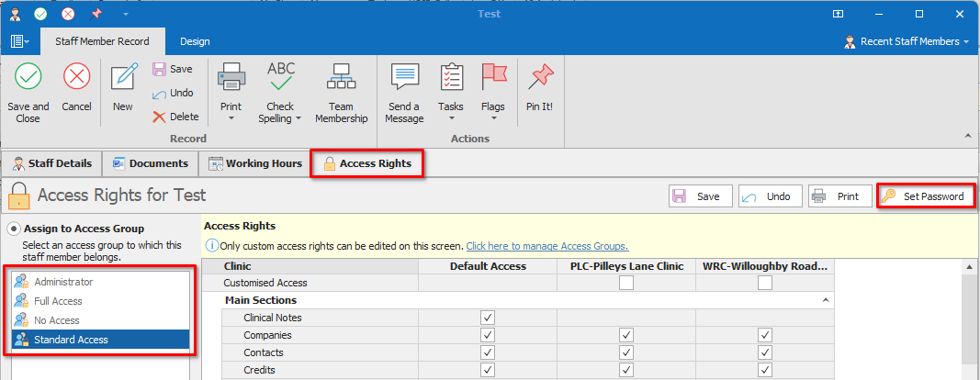Image resolution: width=980 pixels, height=380 pixels.
Task: Open the Design ribbon tab
Action: pyautogui.click(x=195, y=41)
